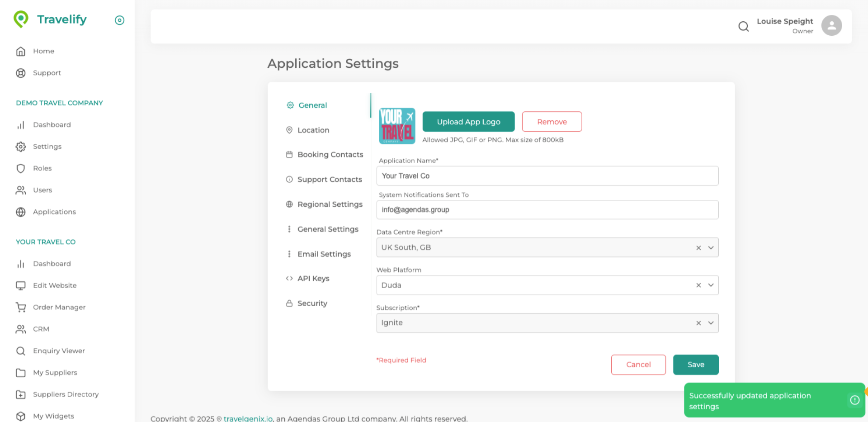Open Edit Website from the sidebar
This screenshot has width=868, height=422.
[55, 286]
